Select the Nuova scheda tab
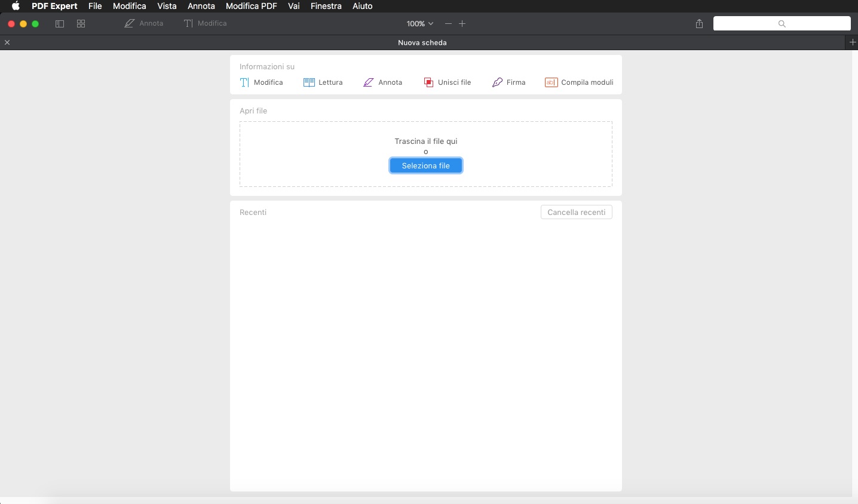Viewport: 858px width, 504px height. click(422, 42)
